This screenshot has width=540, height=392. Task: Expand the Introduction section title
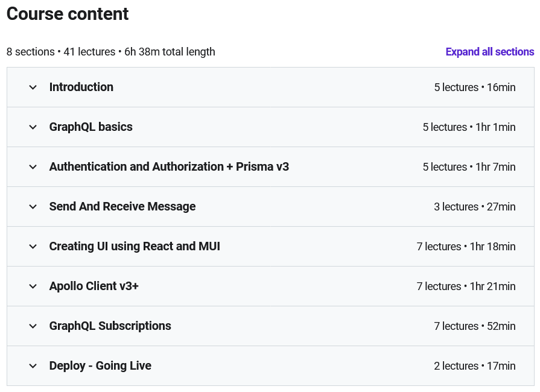(81, 87)
